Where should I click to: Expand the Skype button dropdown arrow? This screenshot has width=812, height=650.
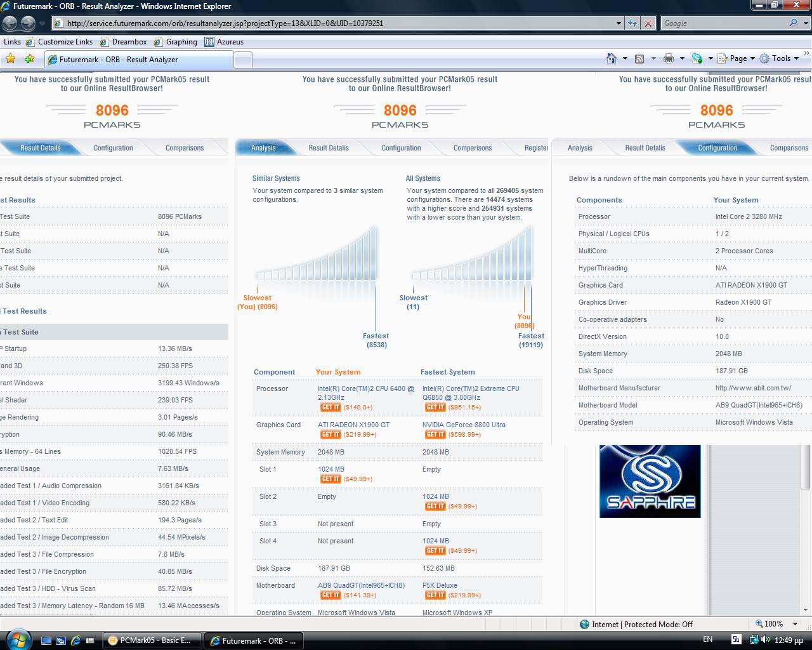710,58
